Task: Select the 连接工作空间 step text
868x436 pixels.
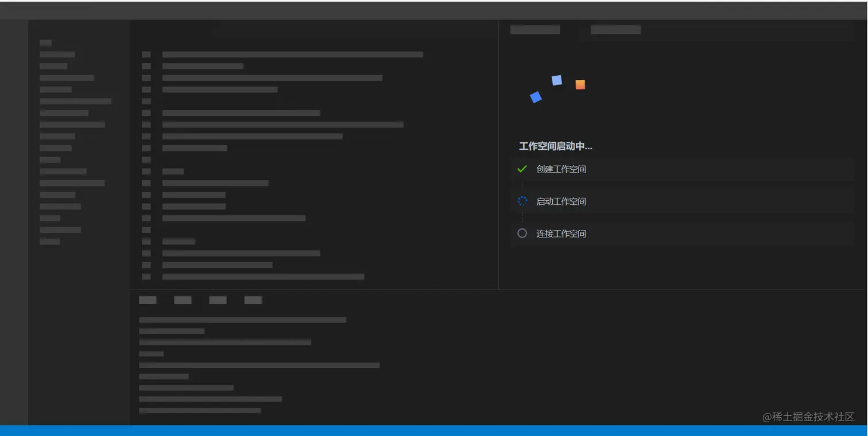Action: [x=561, y=233]
